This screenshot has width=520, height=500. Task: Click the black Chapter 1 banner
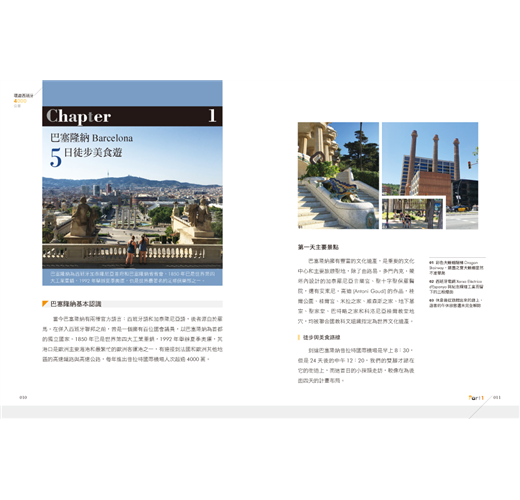pyautogui.click(x=132, y=116)
